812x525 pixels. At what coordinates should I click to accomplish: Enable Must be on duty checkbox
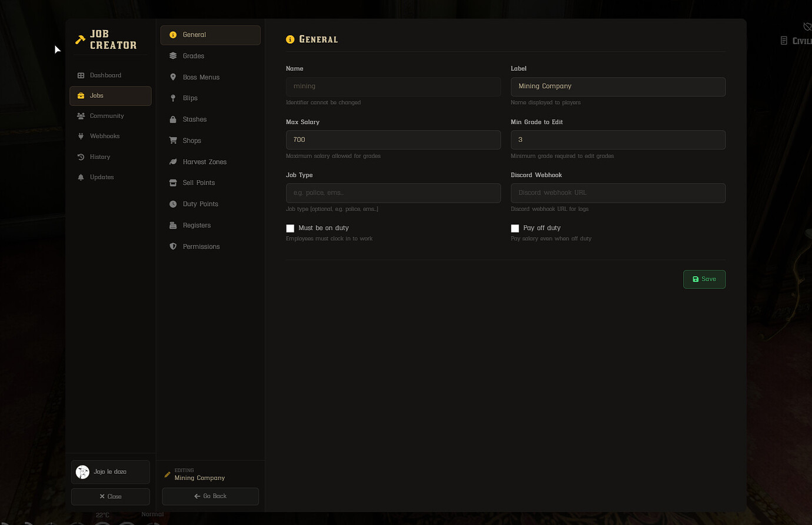click(x=290, y=228)
